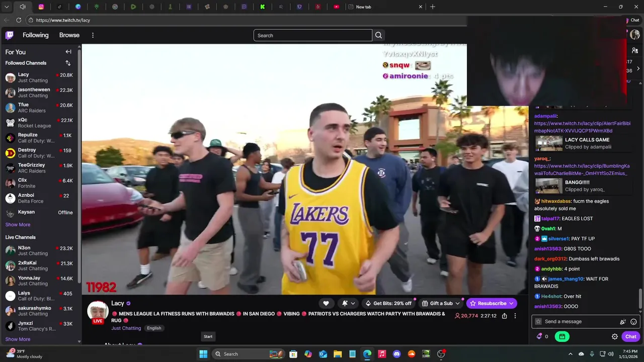This screenshot has width=644, height=362.
Task: Open Aznboi Delta Force channel
Action: (39, 198)
